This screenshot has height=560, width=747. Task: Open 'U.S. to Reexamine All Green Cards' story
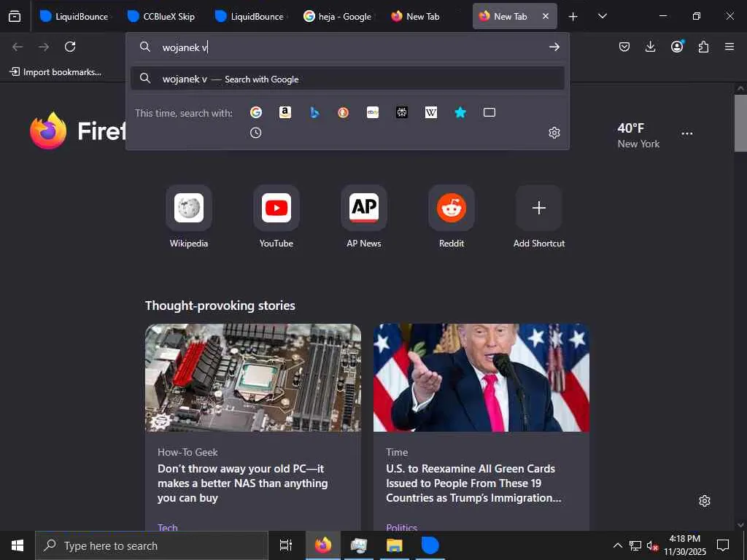[473, 483]
